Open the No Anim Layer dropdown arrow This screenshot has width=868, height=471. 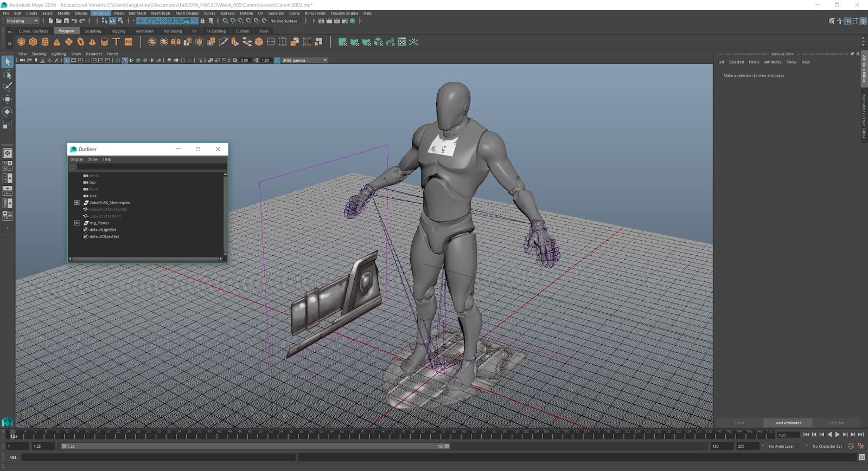(x=763, y=446)
